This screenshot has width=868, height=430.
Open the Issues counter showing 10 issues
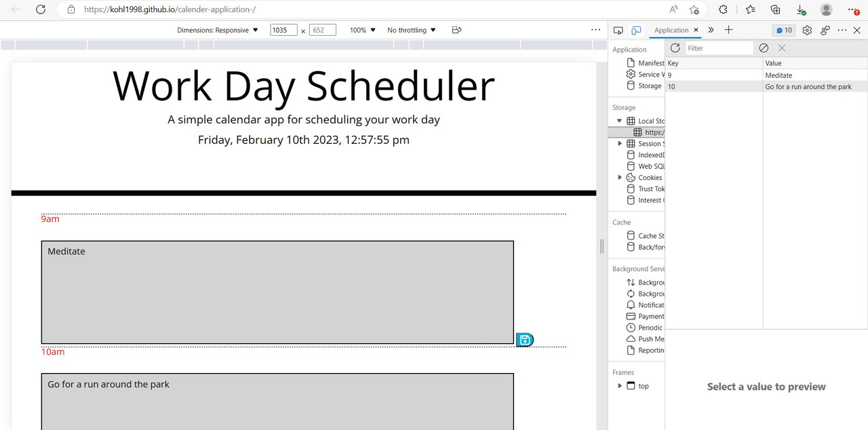tap(783, 30)
